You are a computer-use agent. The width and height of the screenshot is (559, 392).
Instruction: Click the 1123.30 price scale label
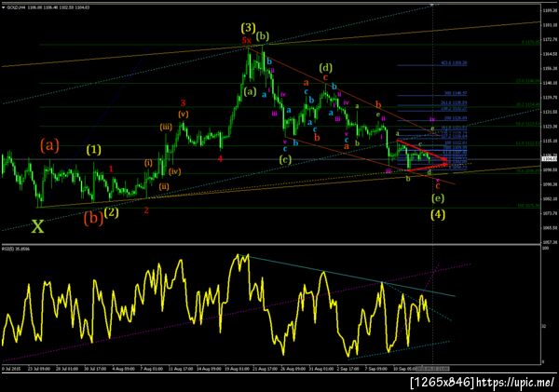coord(550,127)
